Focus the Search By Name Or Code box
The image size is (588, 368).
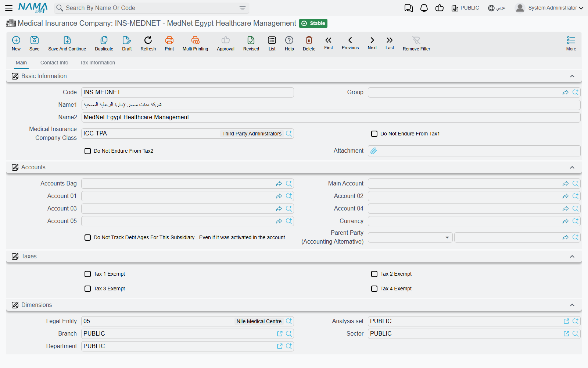point(151,8)
